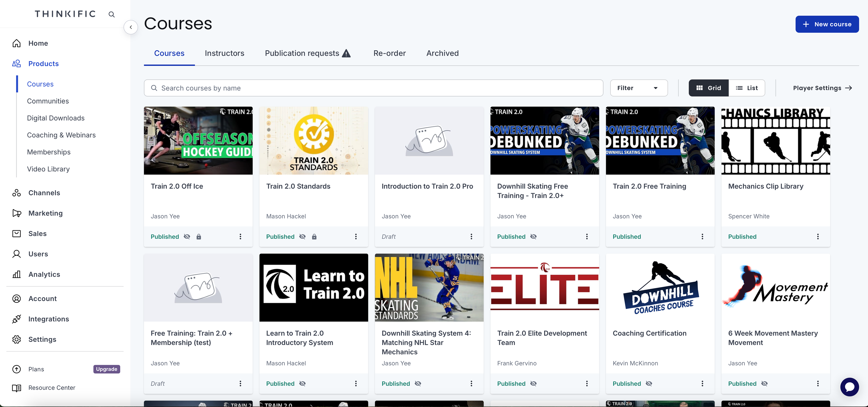The width and height of the screenshot is (868, 407).
Task: Go to Memberships
Action: [x=49, y=152]
